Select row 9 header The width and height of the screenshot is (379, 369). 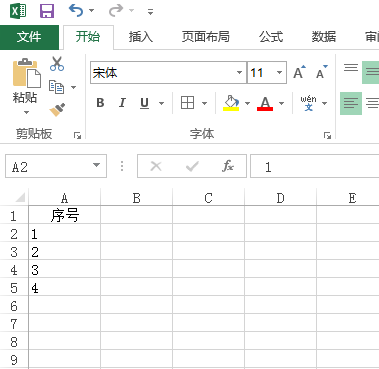click(14, 359)
